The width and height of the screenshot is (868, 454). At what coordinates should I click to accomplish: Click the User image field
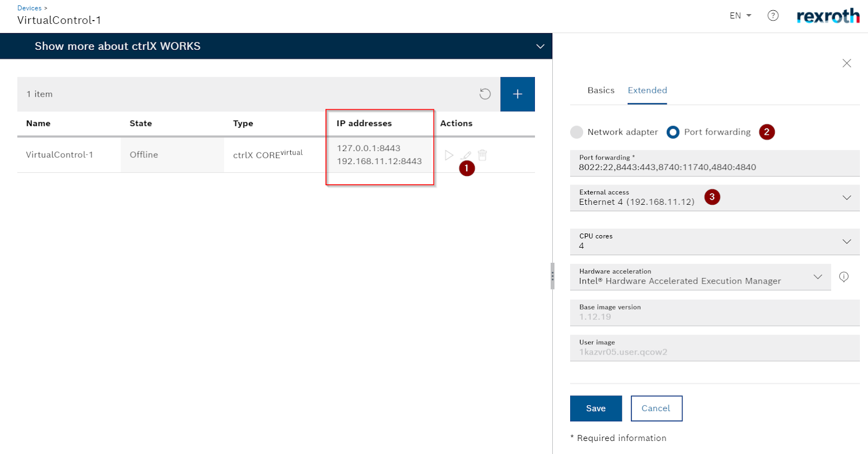click(x=715, y=348)
